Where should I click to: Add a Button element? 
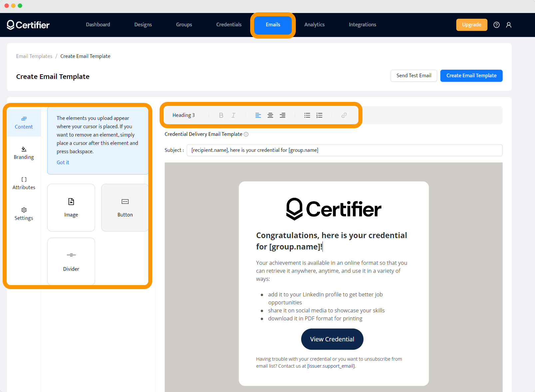pos(125,207)
